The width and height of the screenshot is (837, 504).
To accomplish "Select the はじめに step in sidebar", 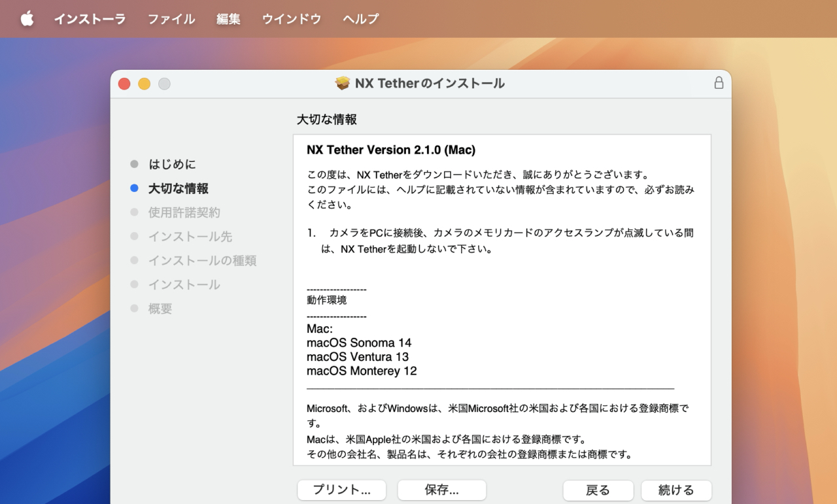I will tap(172, 164).
